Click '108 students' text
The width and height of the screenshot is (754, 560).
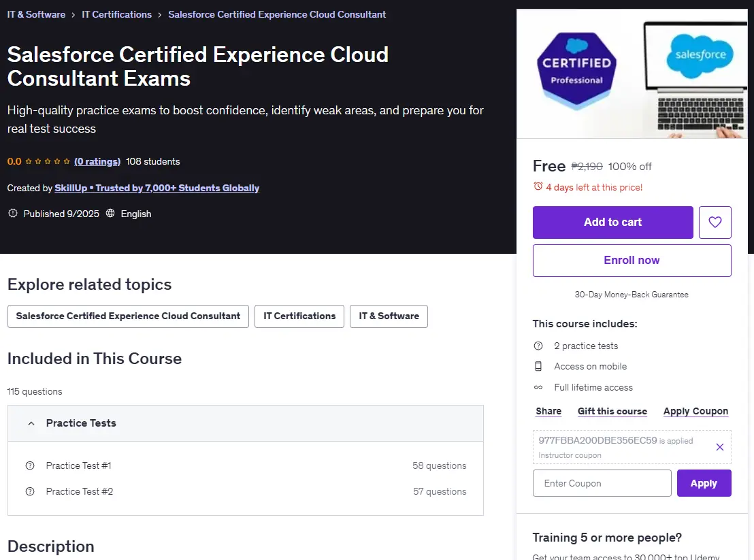pos(153,161)
